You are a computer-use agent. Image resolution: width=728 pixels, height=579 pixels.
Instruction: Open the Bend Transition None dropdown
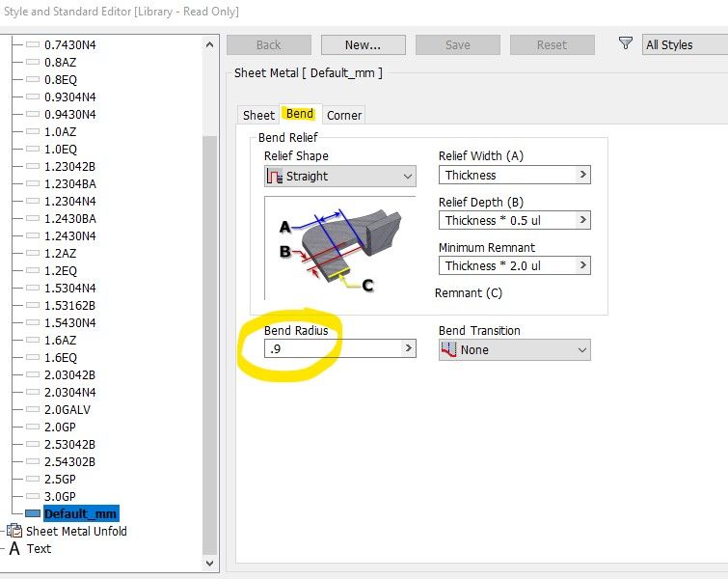click(515, 349)
